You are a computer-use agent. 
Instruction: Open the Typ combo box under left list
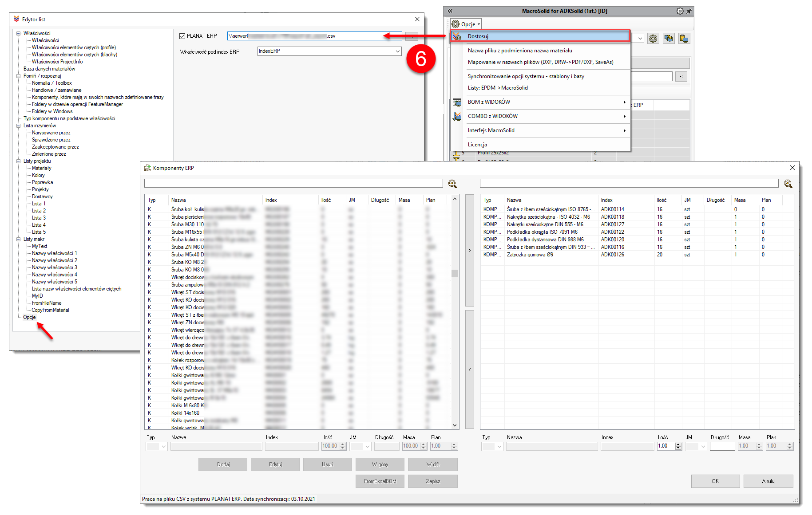coord(156,446)
